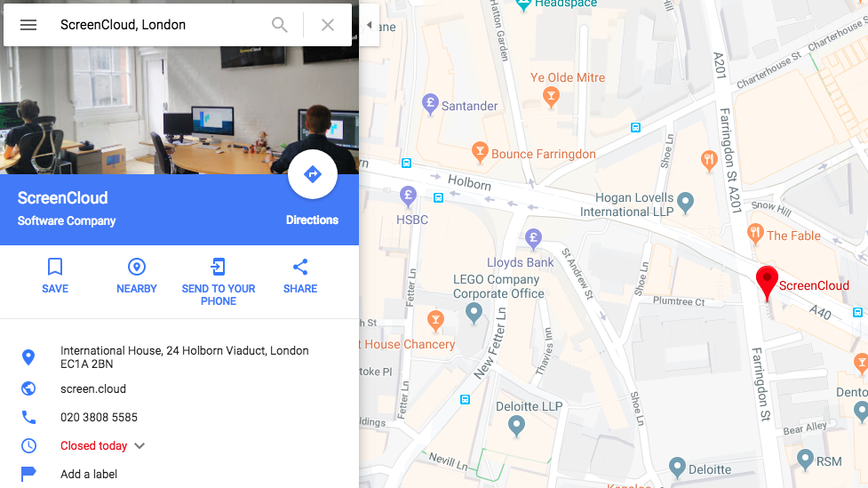Click the Software Company category link
This screenshot has width=868, height=488.
(x=67, y=220)
